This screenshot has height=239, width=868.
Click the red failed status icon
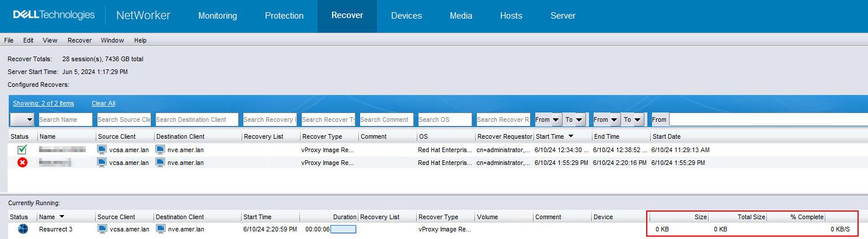(22, 163)
